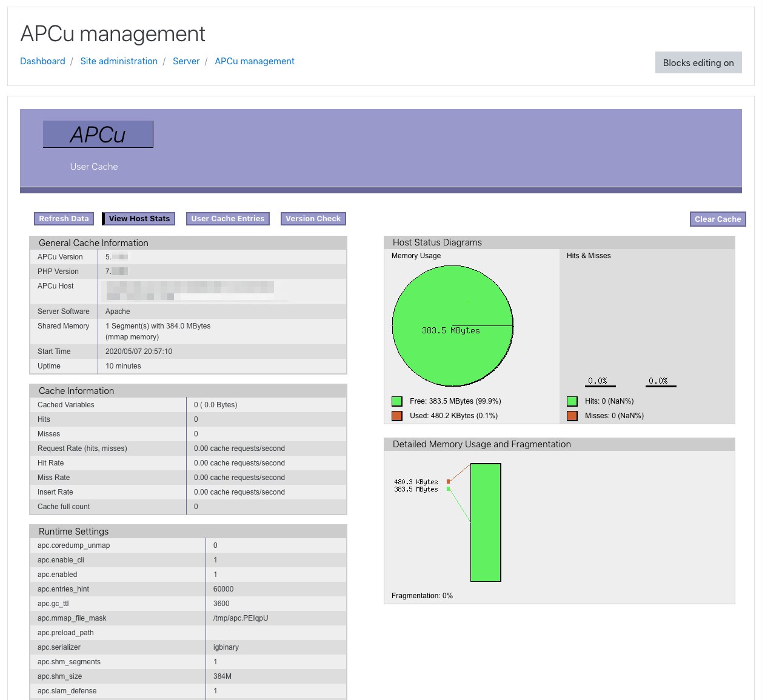Click orange Used memory legend swatch

[x=397, y=416]
